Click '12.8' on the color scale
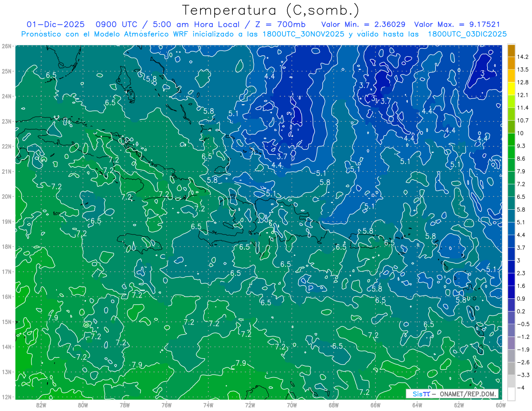 [523, 82]
